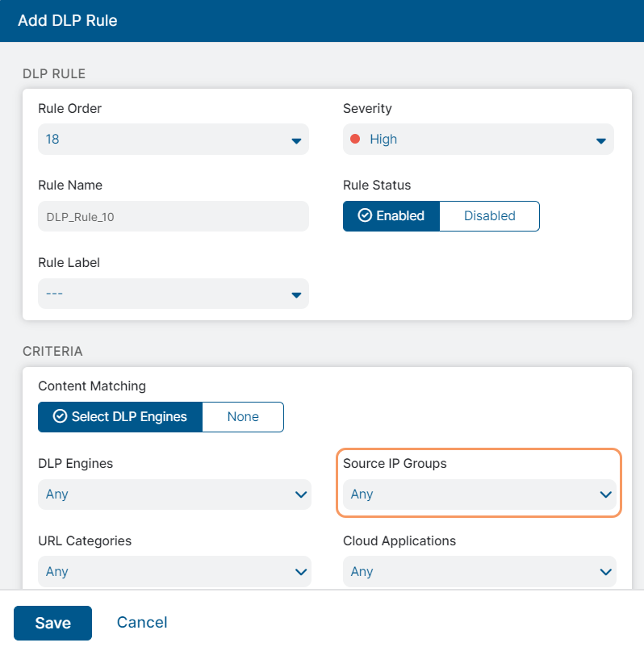Save the DLP rule
Screen dimensions: 644x651
[x=52, y=623]
